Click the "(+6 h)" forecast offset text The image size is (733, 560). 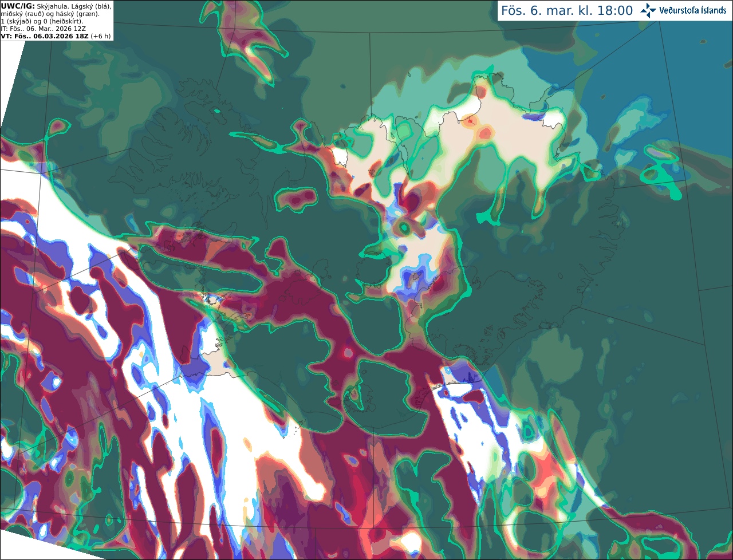click(x=100, y=36)
